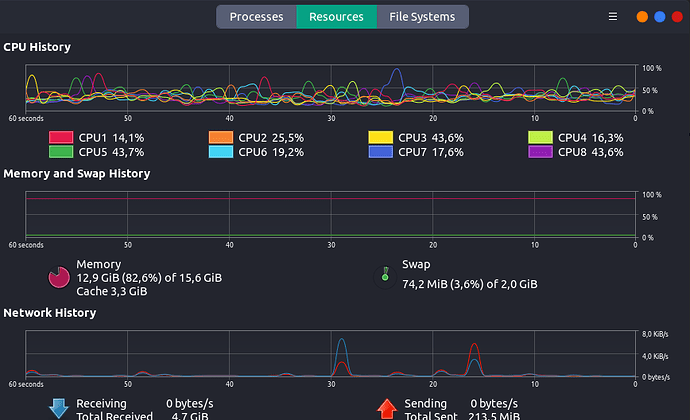Click the blue maximize window button
The image size is (690, 420).
click(x=660, y=17)
